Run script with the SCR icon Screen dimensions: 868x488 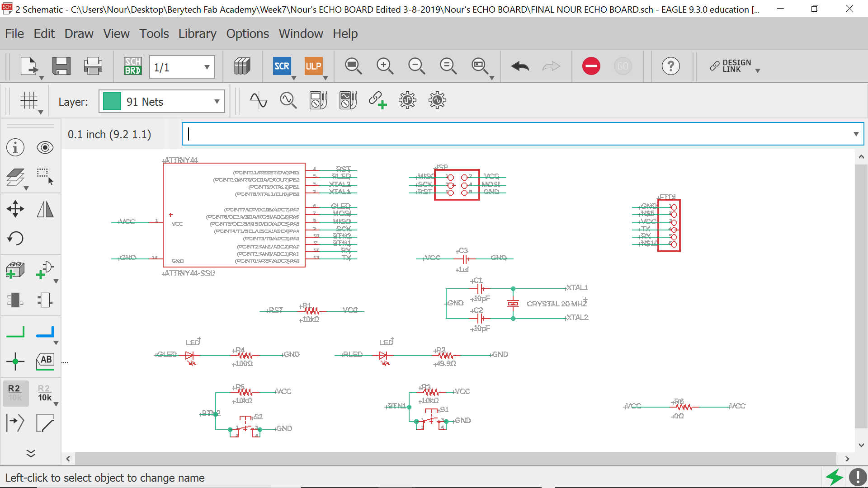click(x=282, y=66)
